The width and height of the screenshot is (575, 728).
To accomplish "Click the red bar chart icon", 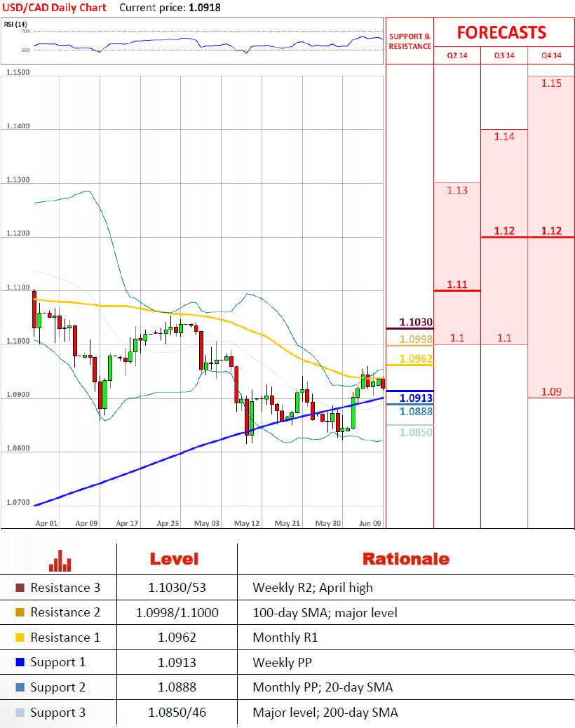I will pyautogui.click(x=60, y=560).
